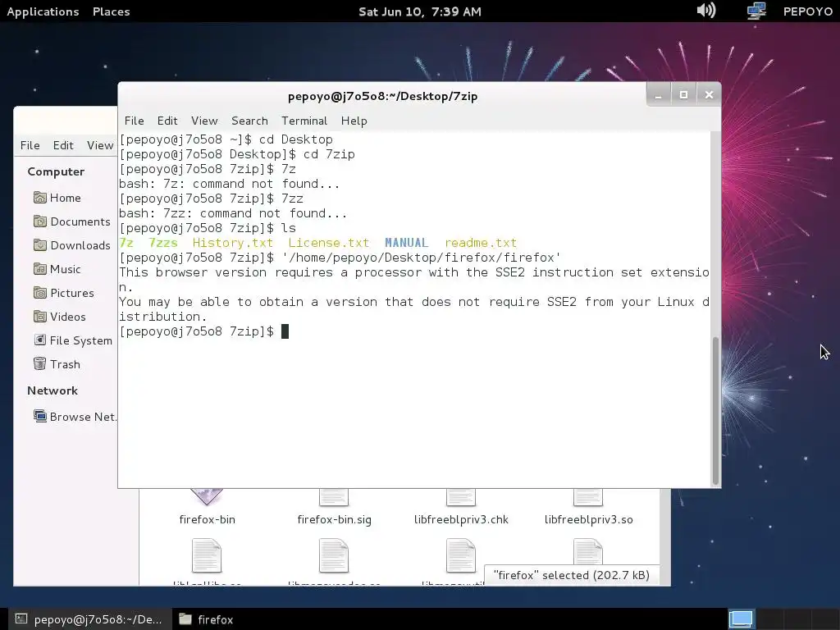Select libfreeblpriv3.chk file icon
The image size is (840, 630).
[x=461, y=497]
